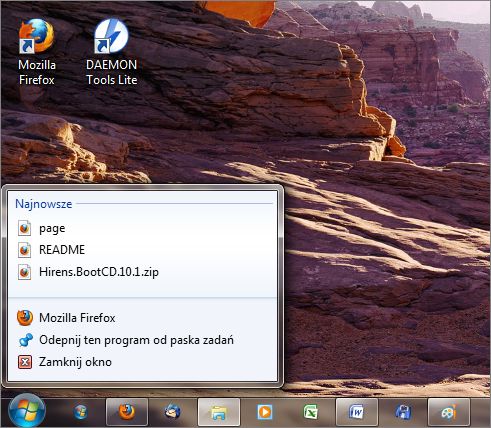Switch to the Word taskbar window
The height and width of the screenshot is (428, 491).
coord(357,412)
